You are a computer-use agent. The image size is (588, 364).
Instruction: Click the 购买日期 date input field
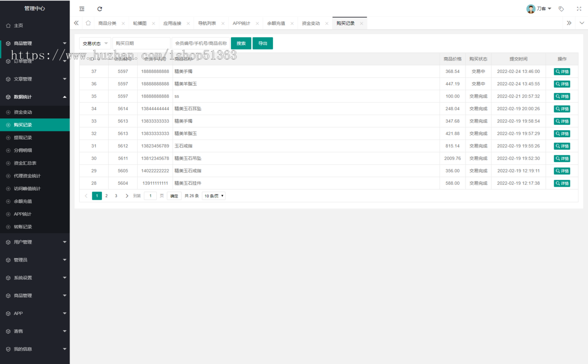(x=141, y=44)
